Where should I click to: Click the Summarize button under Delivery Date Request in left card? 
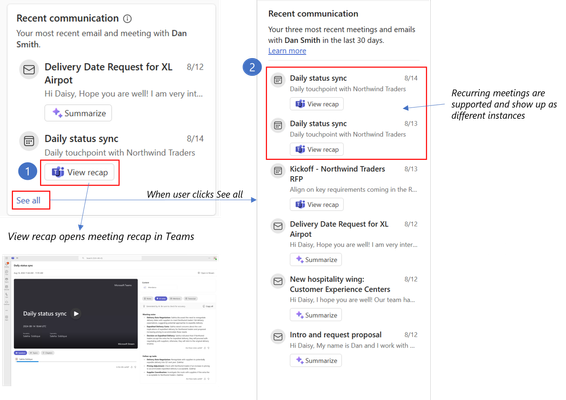point(78,113)
